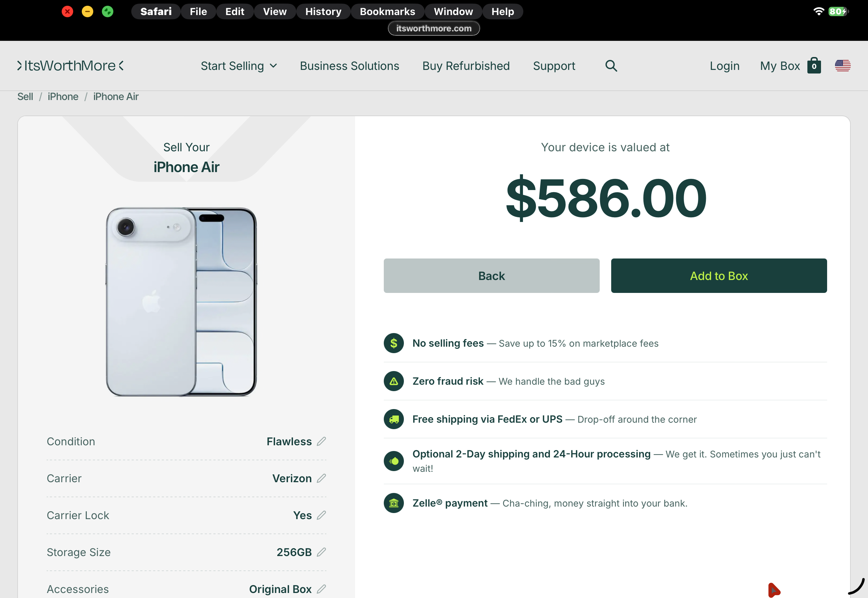The image size is (868, 598).
Task: Open the Support link
Action: [x=554, y=66]
